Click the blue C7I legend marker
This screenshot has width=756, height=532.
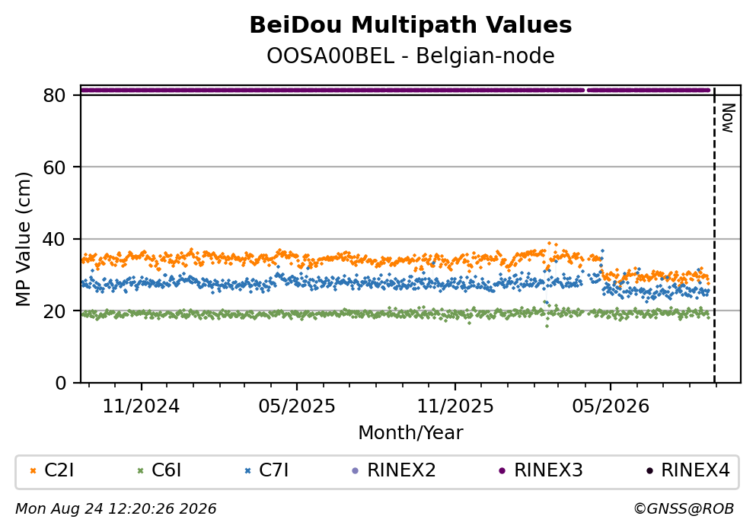click(248, 471)
